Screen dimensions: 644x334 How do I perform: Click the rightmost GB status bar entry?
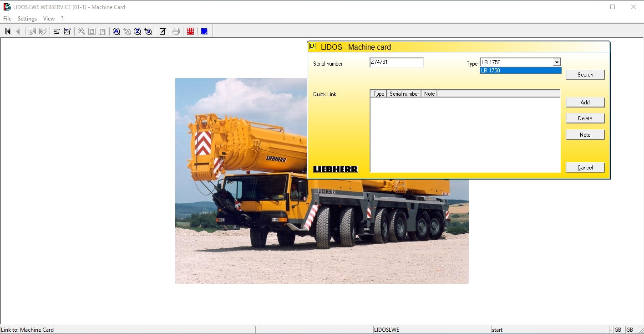pos(629,330)
